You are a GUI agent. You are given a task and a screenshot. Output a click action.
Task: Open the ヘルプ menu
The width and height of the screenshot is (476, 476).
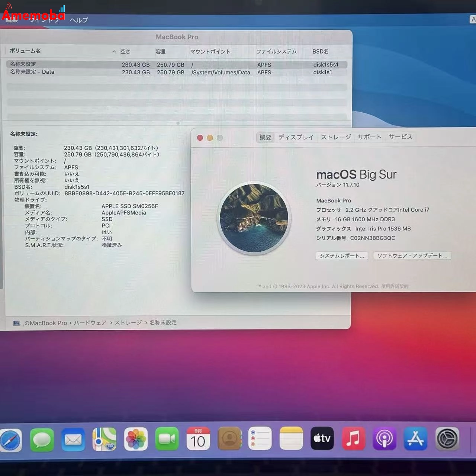[79, 20]
